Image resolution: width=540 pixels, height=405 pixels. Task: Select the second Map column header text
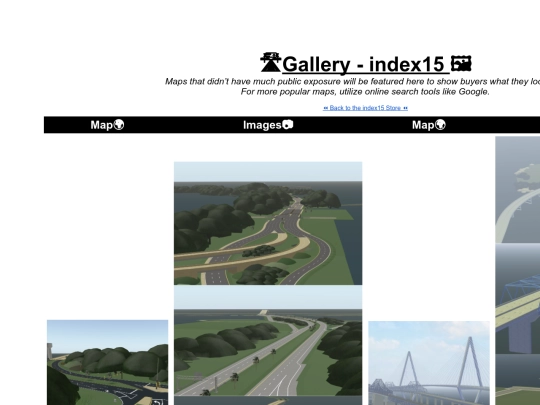click(x=423, y=125)
